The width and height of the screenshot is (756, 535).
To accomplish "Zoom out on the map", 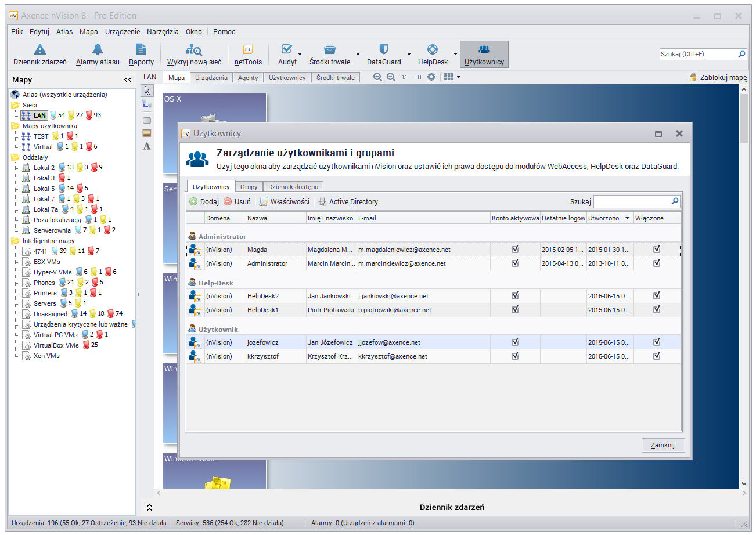I will [391, 77].
